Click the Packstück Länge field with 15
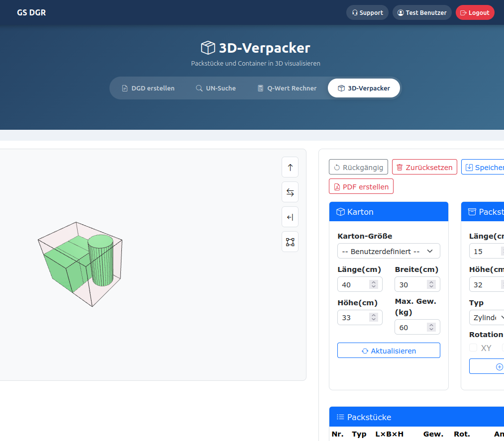This screenshot has width=504, height=441. point(486,251)
